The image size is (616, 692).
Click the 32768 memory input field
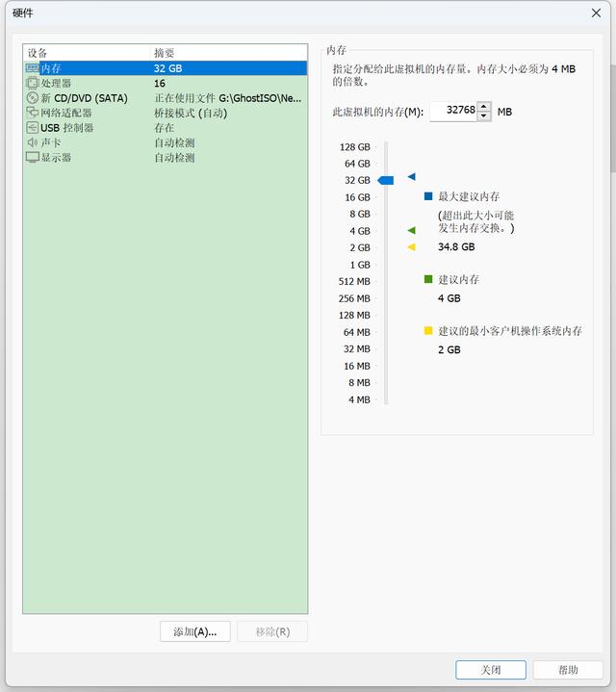[453, 112]
